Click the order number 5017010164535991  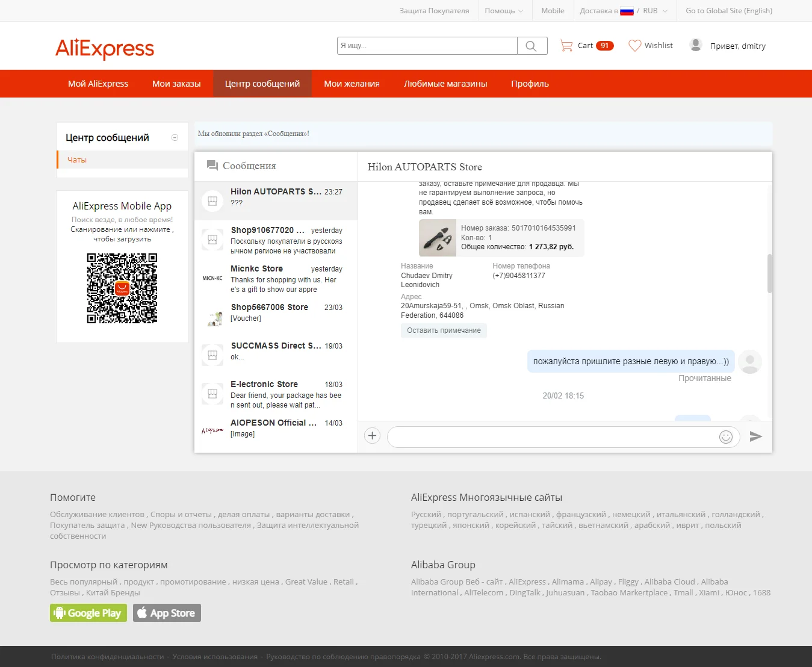coord(544,228)
